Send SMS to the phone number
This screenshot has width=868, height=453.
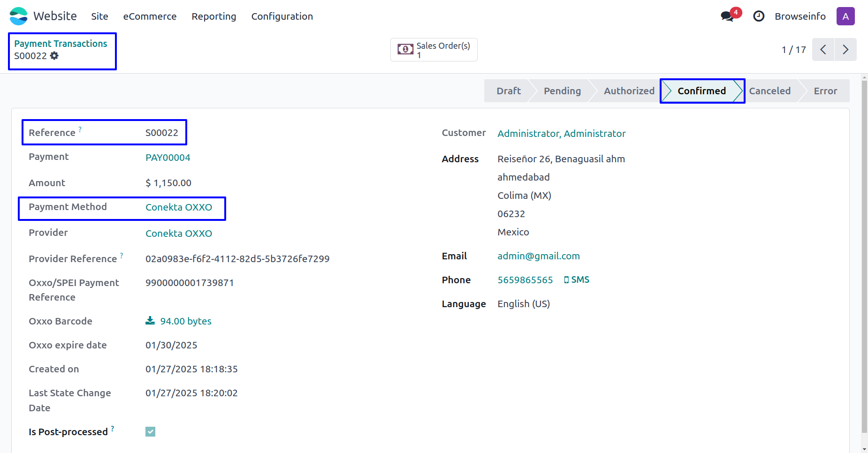[577, 280]
